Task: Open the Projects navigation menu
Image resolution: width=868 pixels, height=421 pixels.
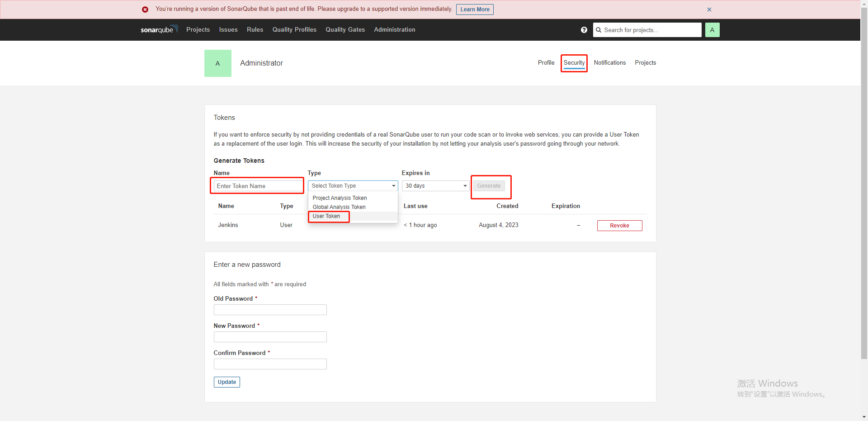Action: tap(198, 29)
